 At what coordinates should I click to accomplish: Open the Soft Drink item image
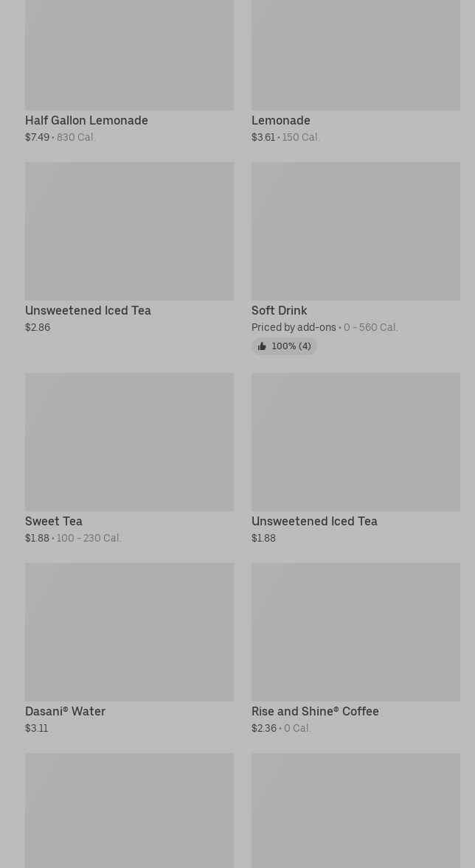point(356,231)
